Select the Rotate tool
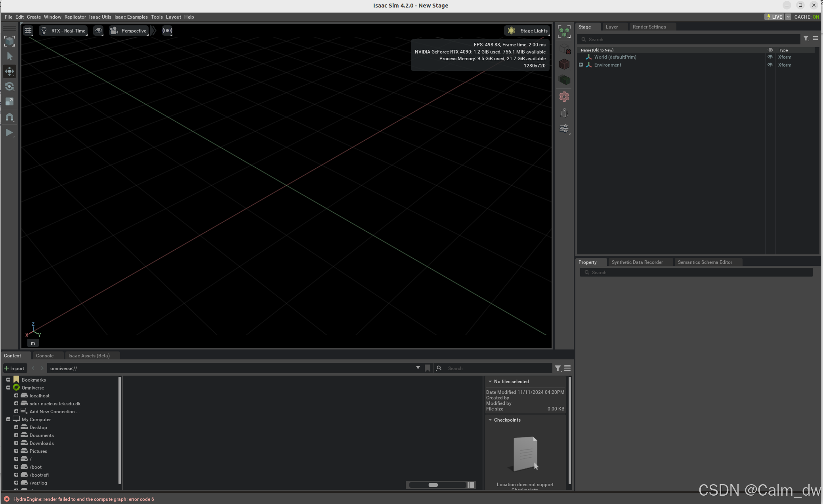The height and width of the screenshot is (504, 823). click(x=10, y=86)
